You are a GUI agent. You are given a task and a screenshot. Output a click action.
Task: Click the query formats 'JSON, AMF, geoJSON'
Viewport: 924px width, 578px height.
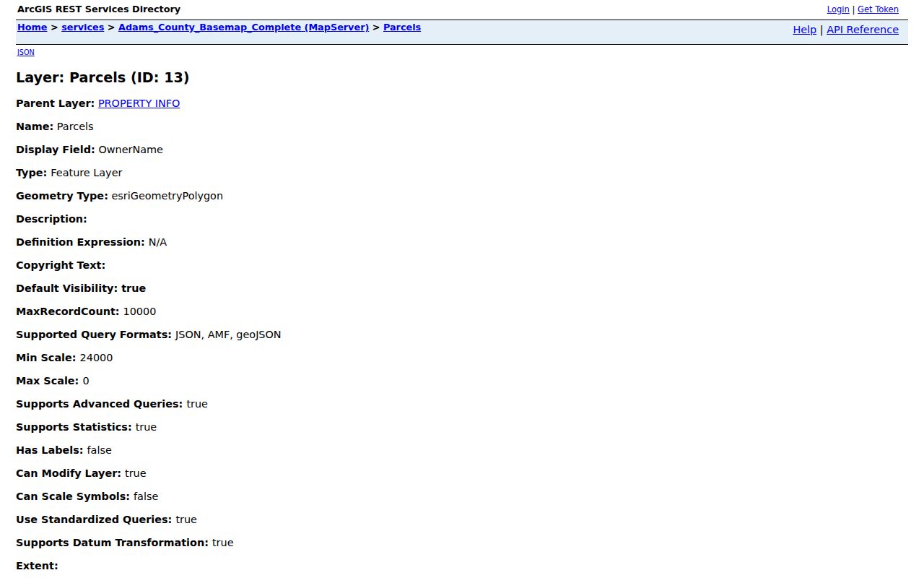pos(228,335)
